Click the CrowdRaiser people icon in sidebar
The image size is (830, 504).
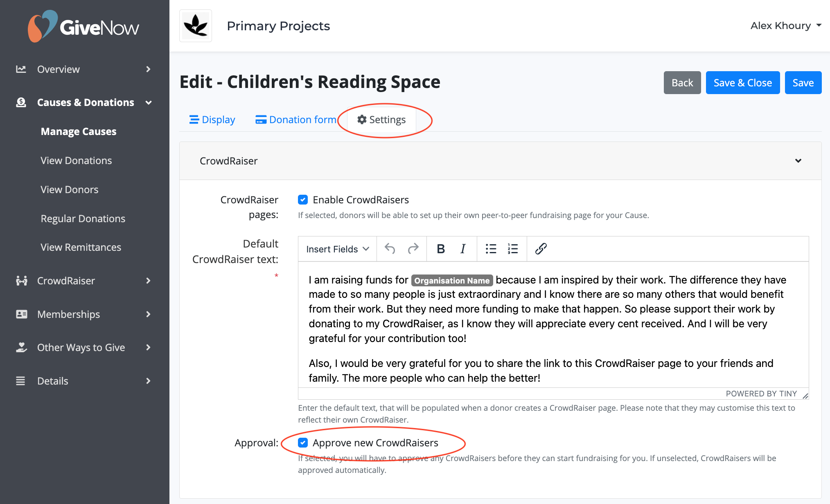point(21,281)
